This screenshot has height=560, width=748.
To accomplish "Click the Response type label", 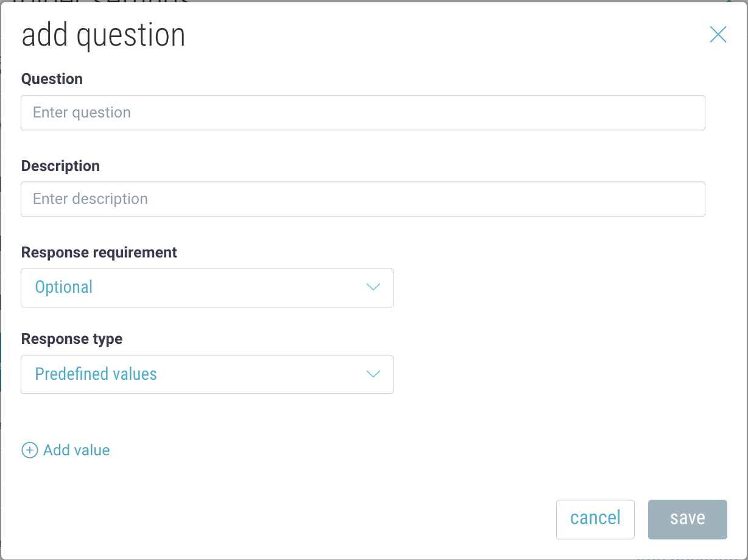I will (72, 338).
